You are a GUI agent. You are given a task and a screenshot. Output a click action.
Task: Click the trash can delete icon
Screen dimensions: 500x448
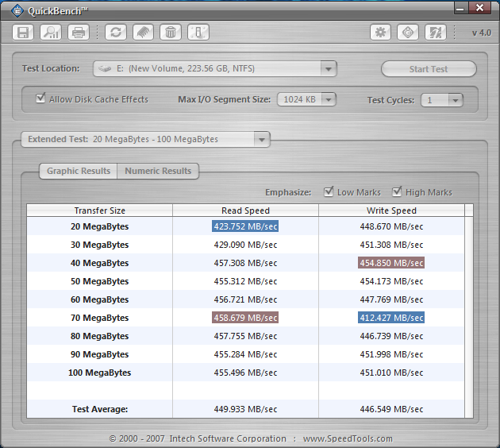point(170,33)
